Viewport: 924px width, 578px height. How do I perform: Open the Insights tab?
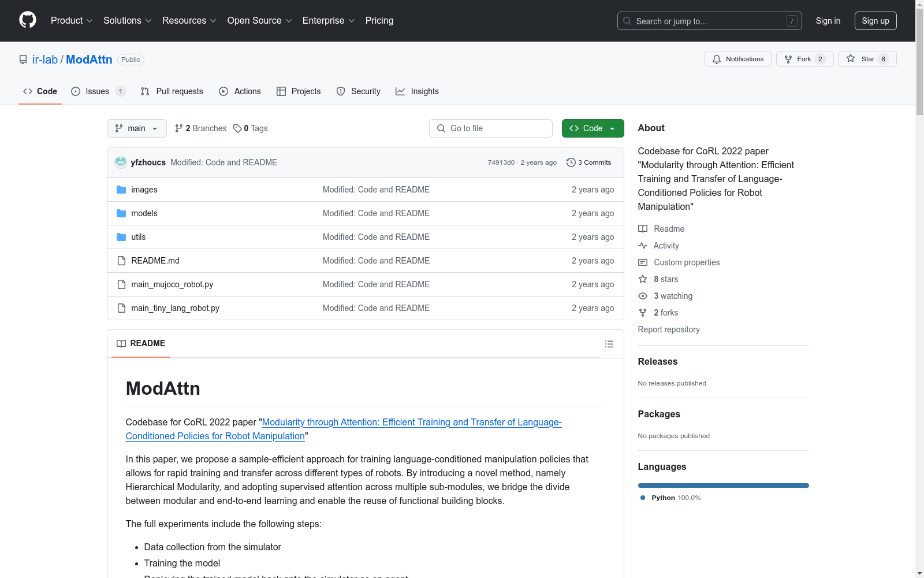[417, 91]
